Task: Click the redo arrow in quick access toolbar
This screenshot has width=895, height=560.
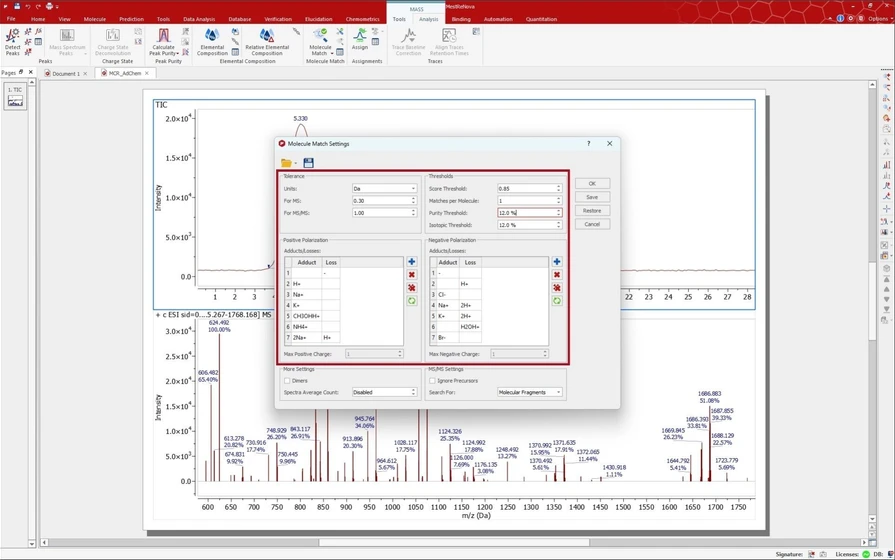Action: [x=38, y=6]
